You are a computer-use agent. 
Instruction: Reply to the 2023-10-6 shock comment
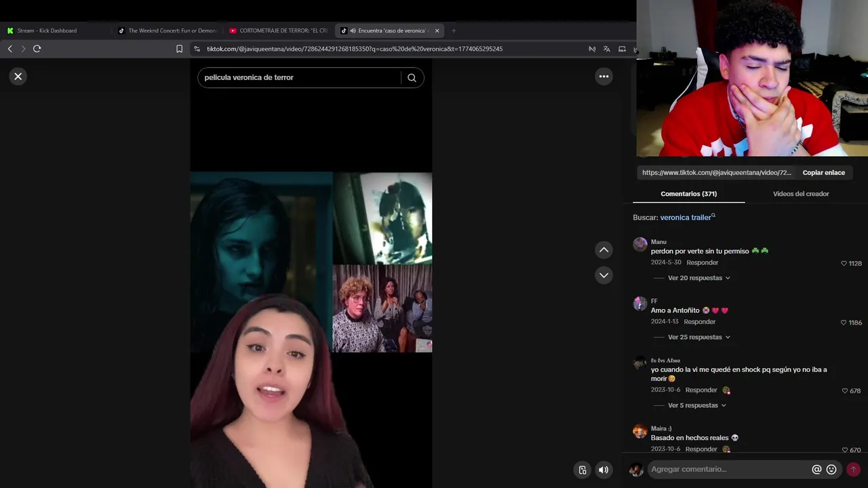[x=701, y=390]
